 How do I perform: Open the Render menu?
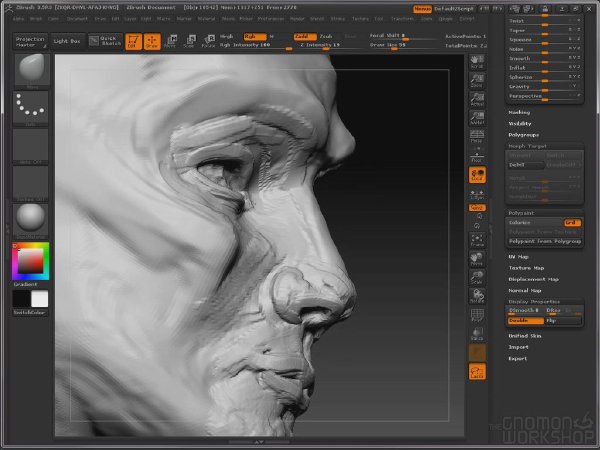(x=297, y=18)
